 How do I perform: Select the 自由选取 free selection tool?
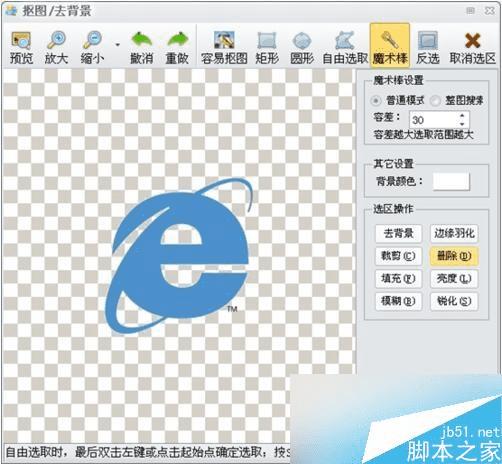(x=345, y=47)
